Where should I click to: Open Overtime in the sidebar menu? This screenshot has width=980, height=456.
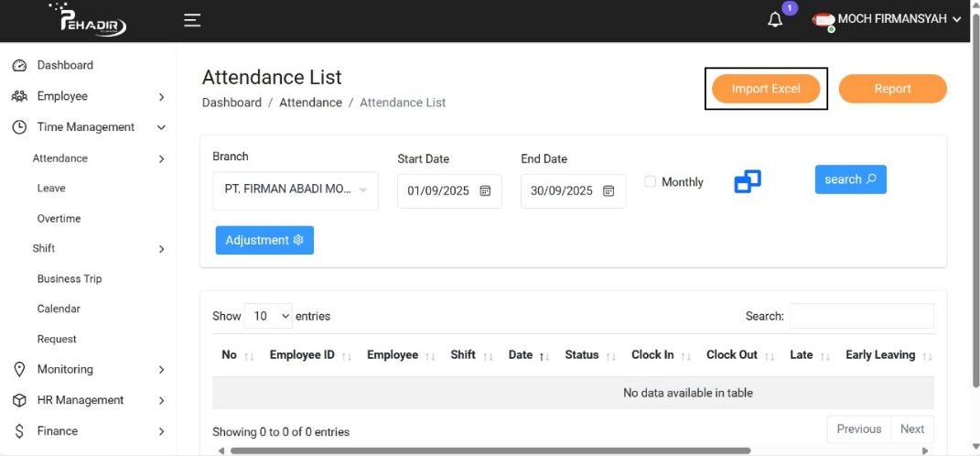59,219
